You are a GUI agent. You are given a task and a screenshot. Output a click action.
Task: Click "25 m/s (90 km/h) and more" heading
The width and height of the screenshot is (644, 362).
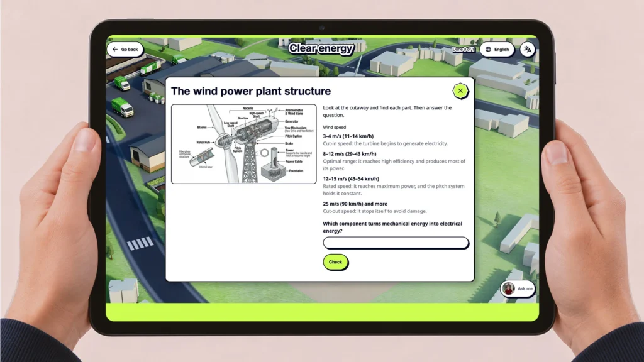pos(355,204)
